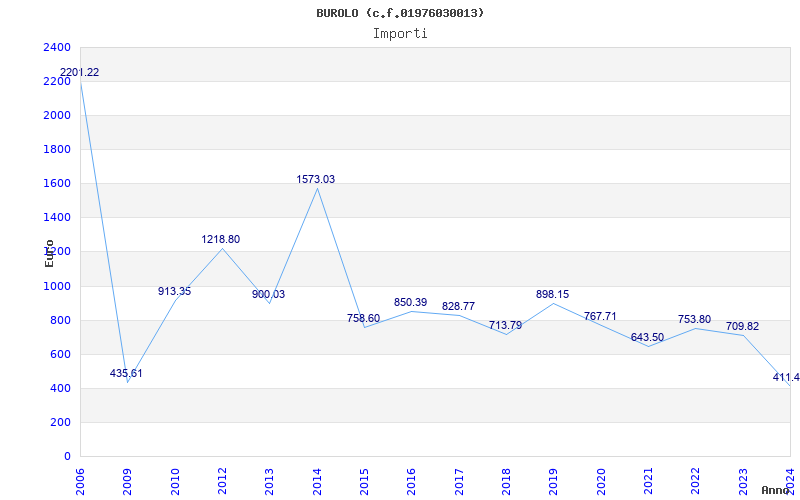Viewport: 800px width, 500px height.
Task: Click the year 2015 axis label
Action: tap(364, 481)
